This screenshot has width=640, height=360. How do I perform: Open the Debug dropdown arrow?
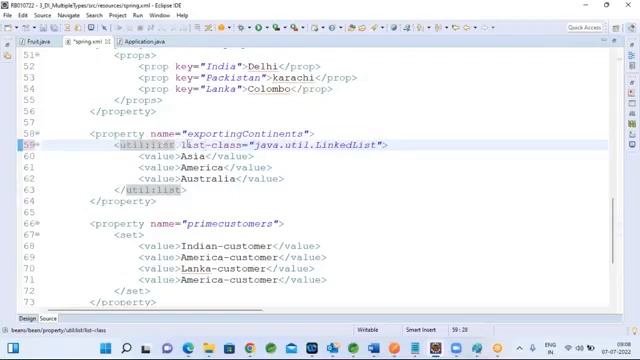(249, 28)
